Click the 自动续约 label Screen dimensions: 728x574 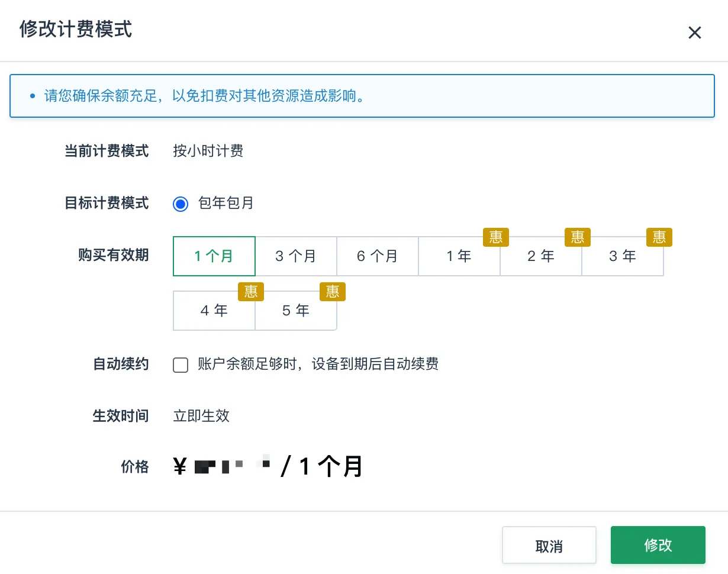(121, 364)
